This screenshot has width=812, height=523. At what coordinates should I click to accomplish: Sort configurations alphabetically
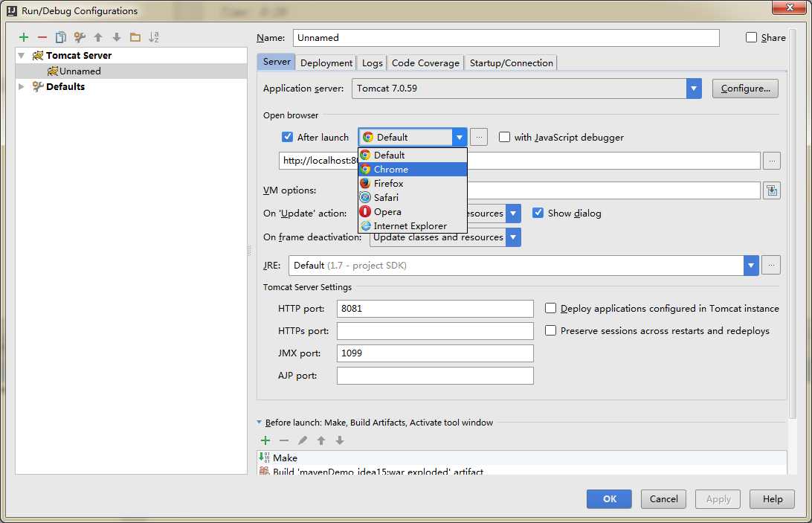(x=154, y=37)
